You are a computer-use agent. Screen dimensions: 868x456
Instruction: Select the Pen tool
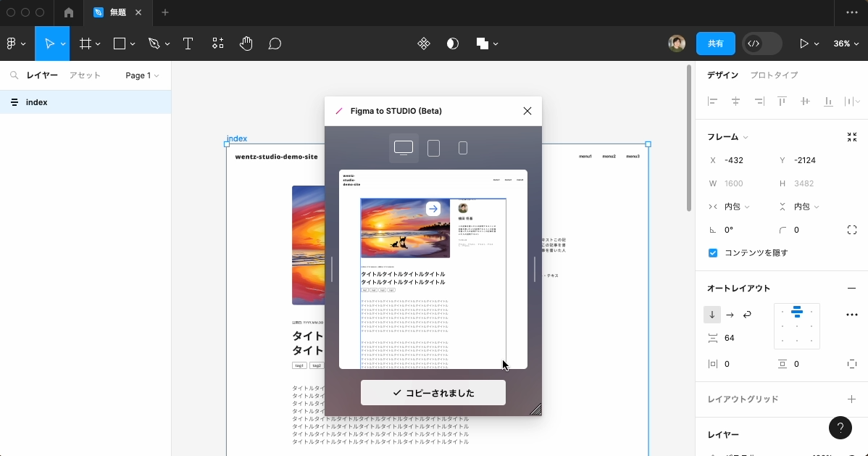pyautogui.click(x=154, y=43)
